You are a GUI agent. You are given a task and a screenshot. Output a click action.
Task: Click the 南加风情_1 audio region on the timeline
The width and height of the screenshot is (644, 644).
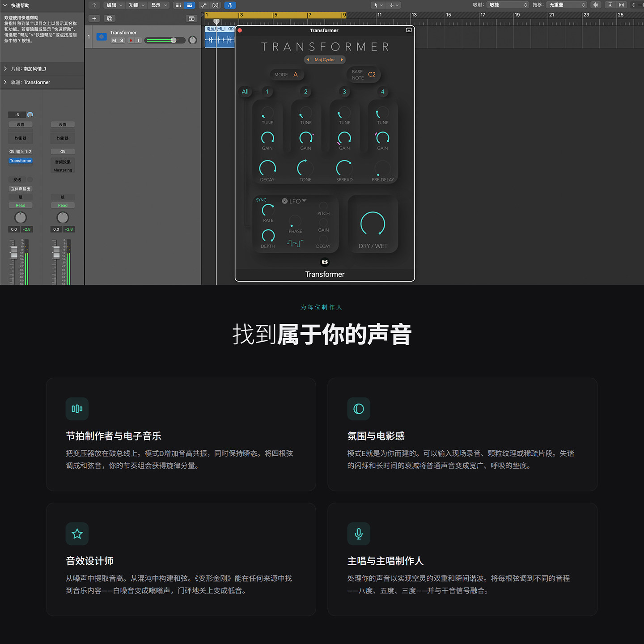(x=220, y=37)
